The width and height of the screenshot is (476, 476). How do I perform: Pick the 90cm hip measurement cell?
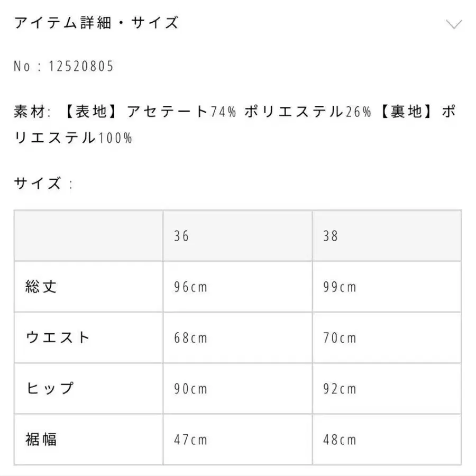tap(191, 388)
